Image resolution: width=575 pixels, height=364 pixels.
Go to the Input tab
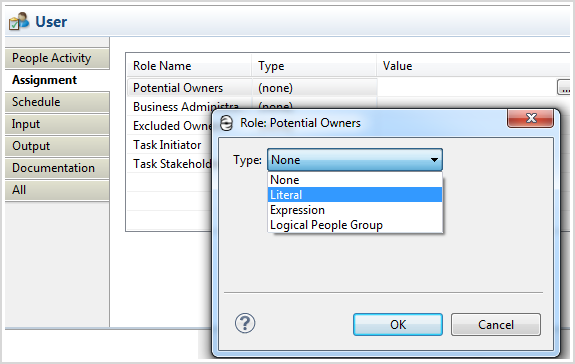(57, 124)
